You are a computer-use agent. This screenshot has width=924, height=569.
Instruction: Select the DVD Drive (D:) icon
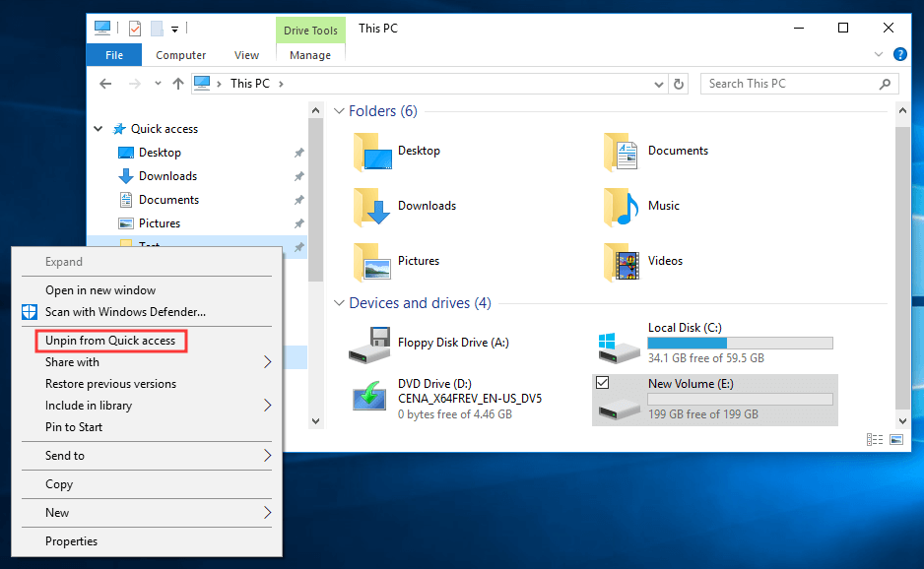[369, 397]
